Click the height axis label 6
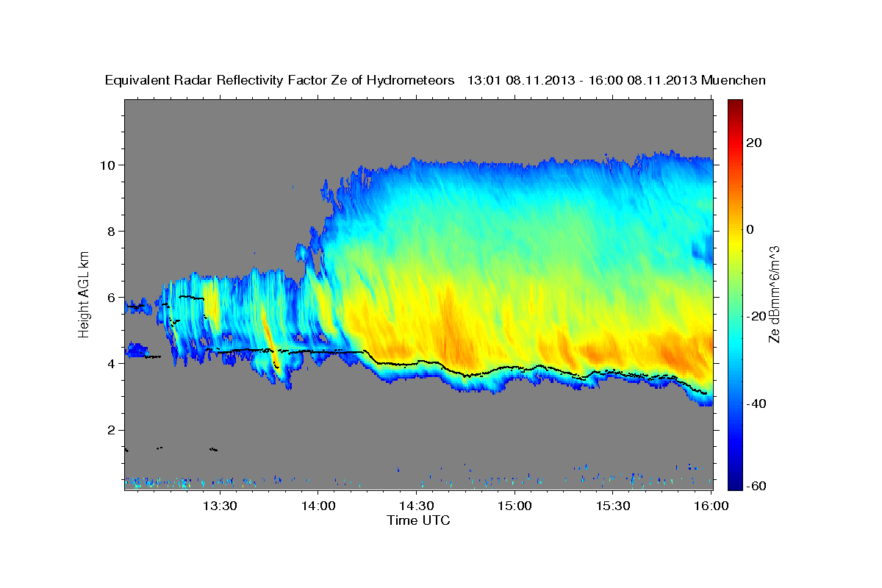882x588 pixels. [113, 298]
